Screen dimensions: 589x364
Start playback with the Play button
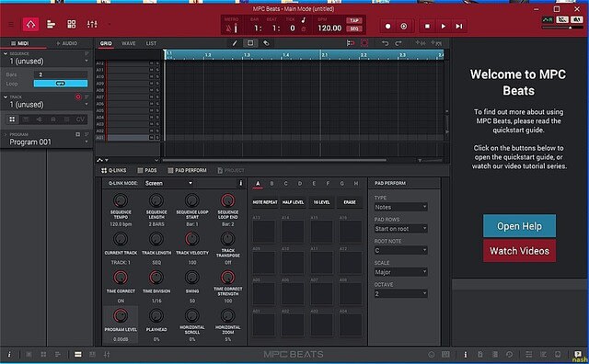click(444, 27)
